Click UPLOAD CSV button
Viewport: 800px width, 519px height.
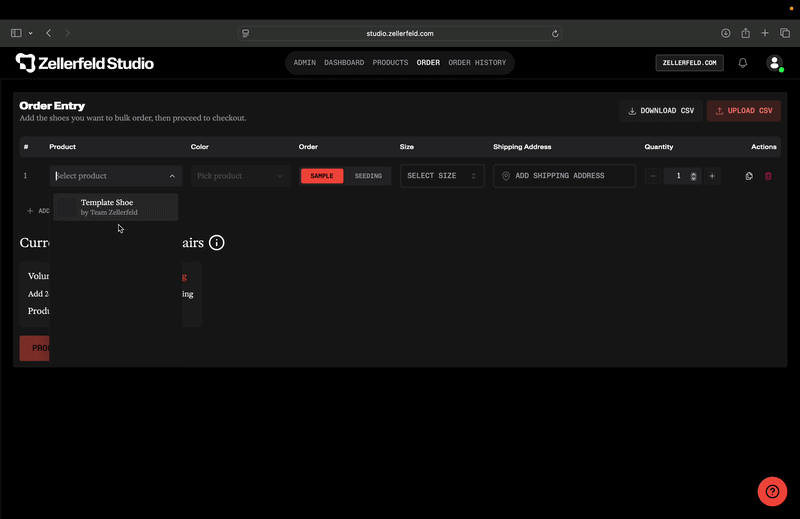pyautogui.click(x=743, y=111)
